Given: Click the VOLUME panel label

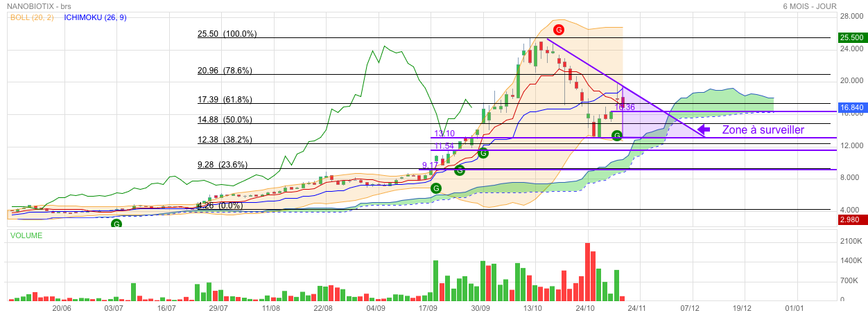Looking at the screenshot, I should click(x=26, y=235).
